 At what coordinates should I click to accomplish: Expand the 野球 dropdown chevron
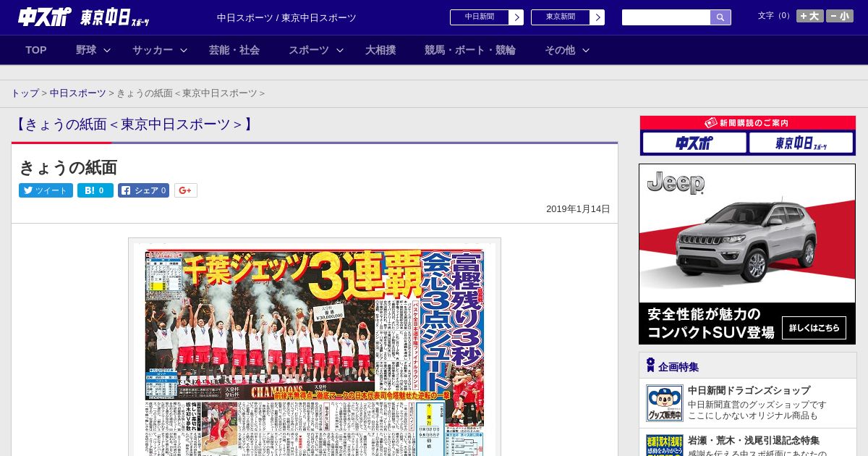tap(107, 50)
